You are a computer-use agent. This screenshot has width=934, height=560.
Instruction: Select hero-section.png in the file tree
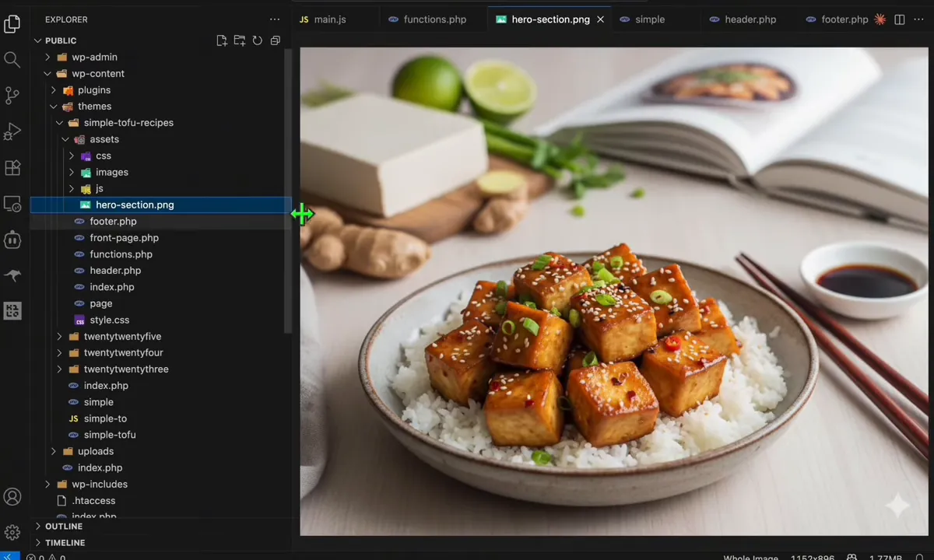point(161,205)
